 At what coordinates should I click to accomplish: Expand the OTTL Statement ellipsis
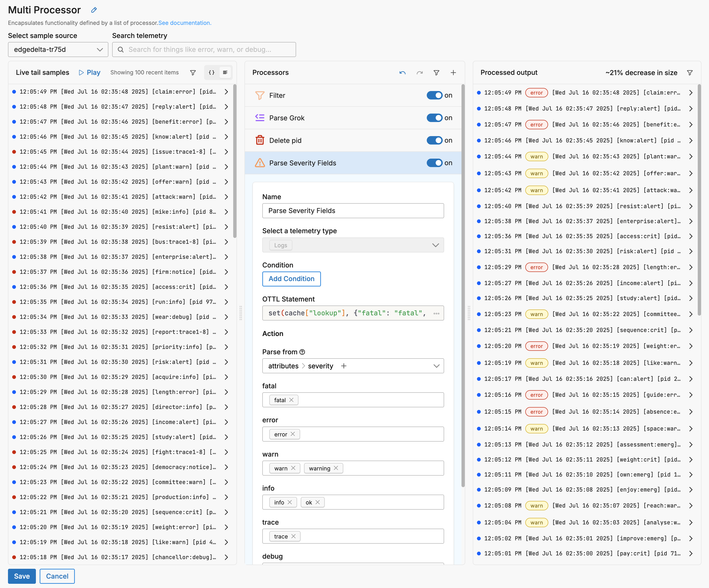click(x=436, y=313)
